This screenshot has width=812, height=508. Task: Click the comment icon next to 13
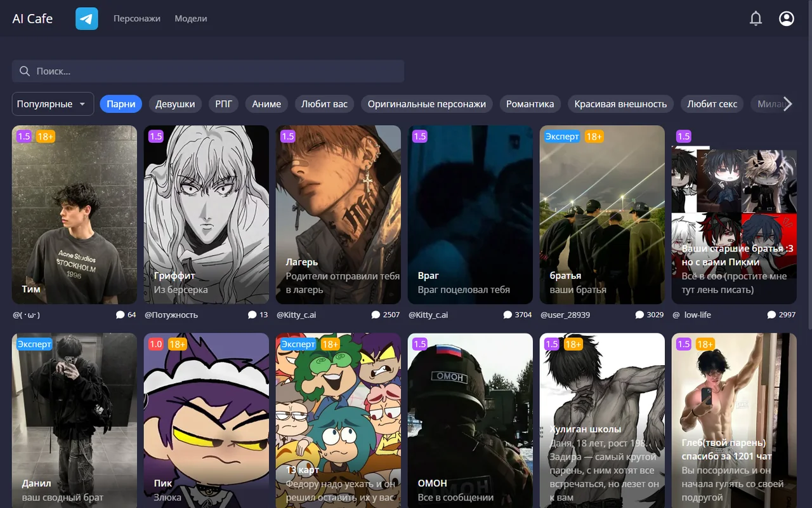tap(252, 314)
